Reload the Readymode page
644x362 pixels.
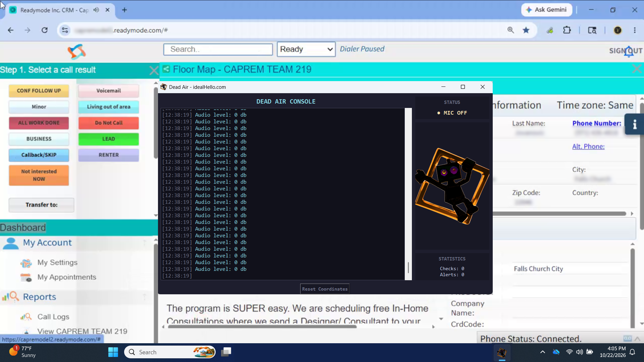[x=45, y=30]
